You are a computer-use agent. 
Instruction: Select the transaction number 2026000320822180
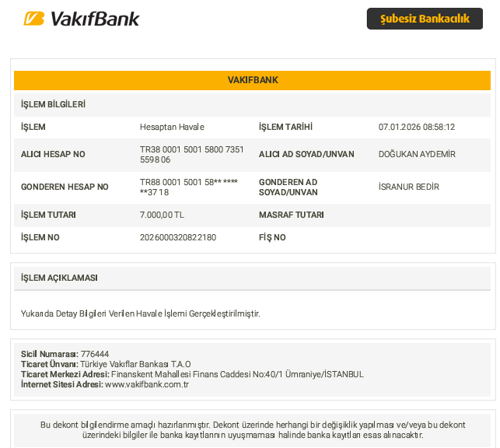tap(178, 237)
